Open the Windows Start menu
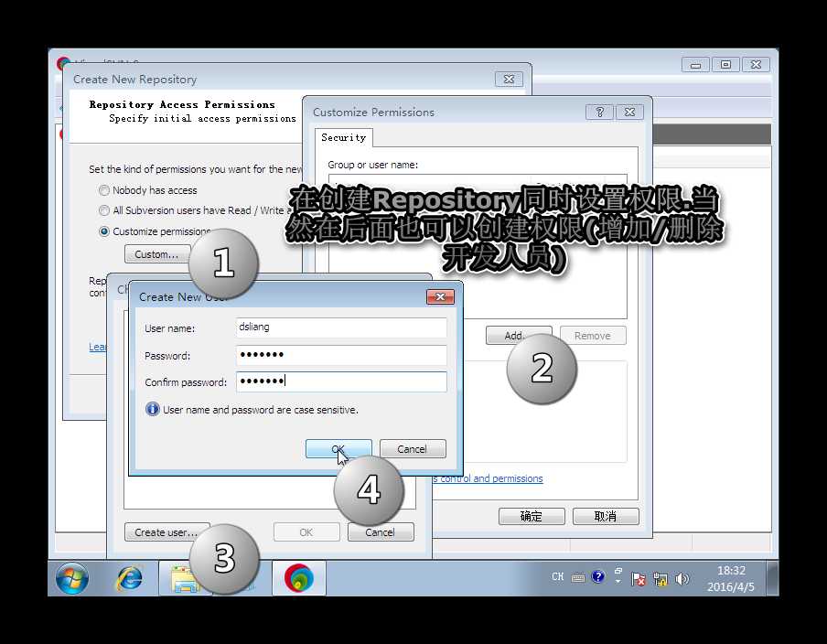The height and width of the screenshot is (644, 827). (72, 578)
